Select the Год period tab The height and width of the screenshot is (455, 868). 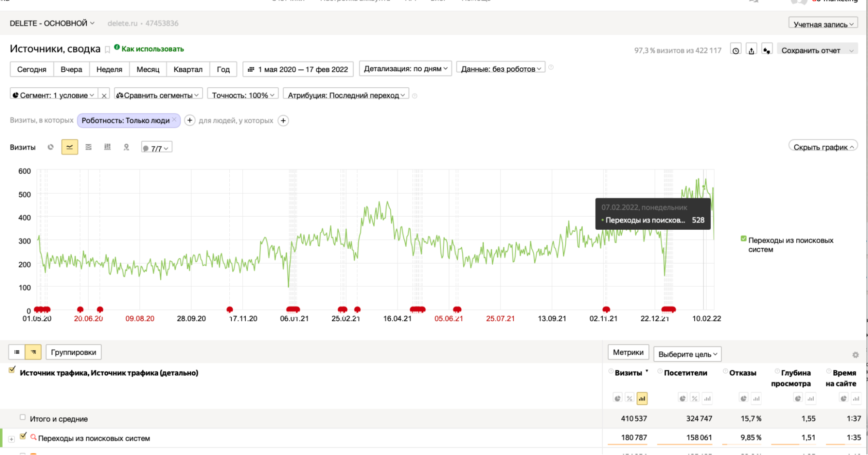[x=223, y=69]
